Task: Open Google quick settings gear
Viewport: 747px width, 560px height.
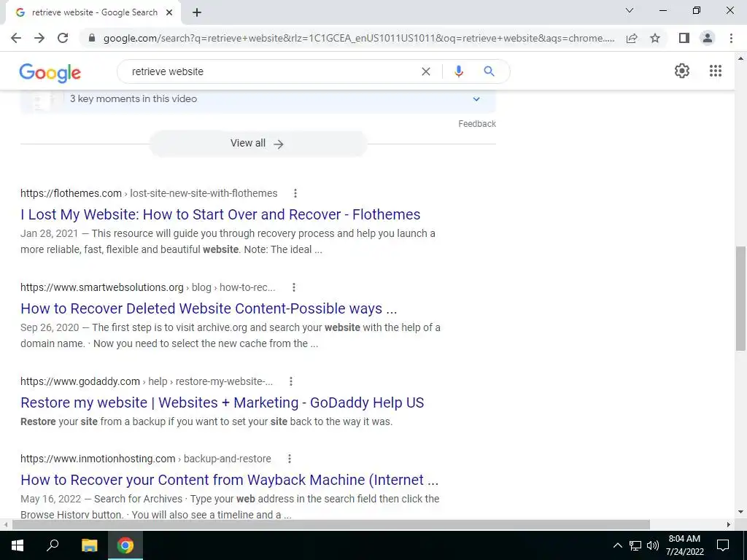Action: [x=682, y=71]
